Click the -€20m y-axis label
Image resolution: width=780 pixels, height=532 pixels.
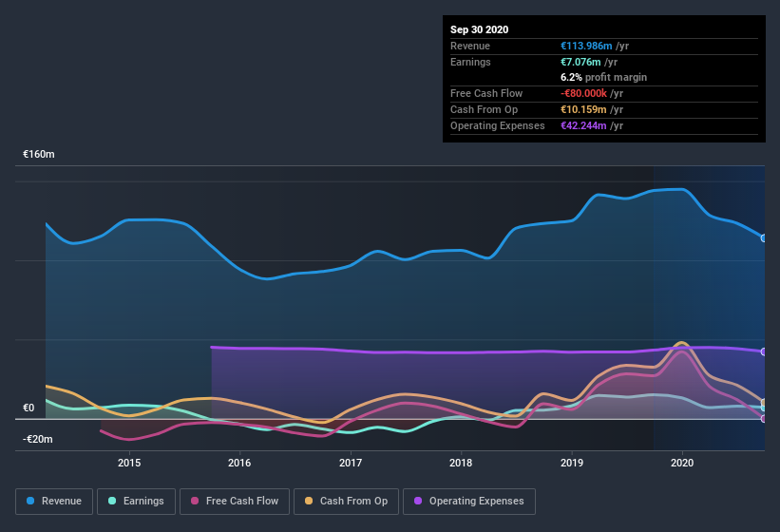point(38,439)
